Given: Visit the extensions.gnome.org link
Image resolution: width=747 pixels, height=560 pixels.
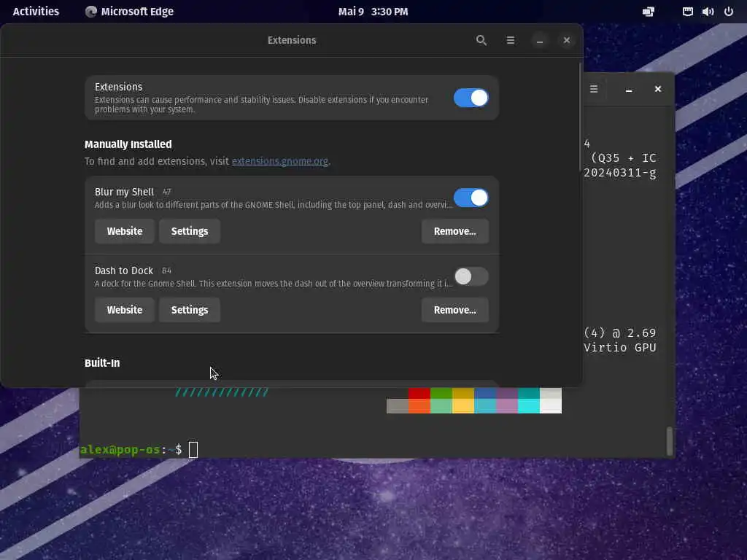Looking at the screenshot, I should pos(279,161).
